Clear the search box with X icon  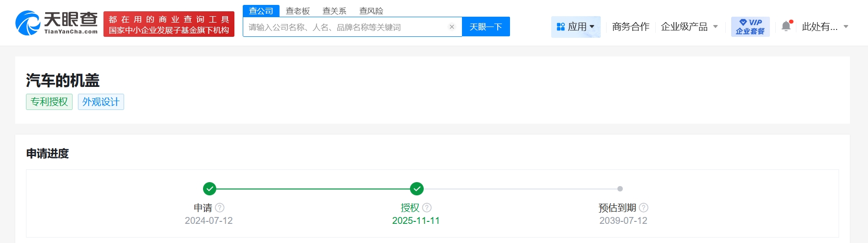[452, 27]
